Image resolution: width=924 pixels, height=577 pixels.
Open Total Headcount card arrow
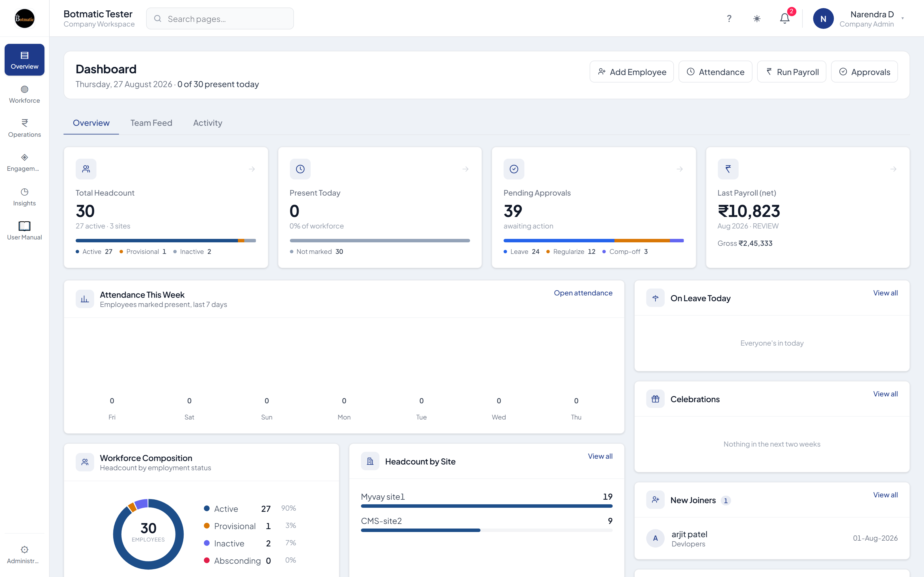[x=252, y=169]
